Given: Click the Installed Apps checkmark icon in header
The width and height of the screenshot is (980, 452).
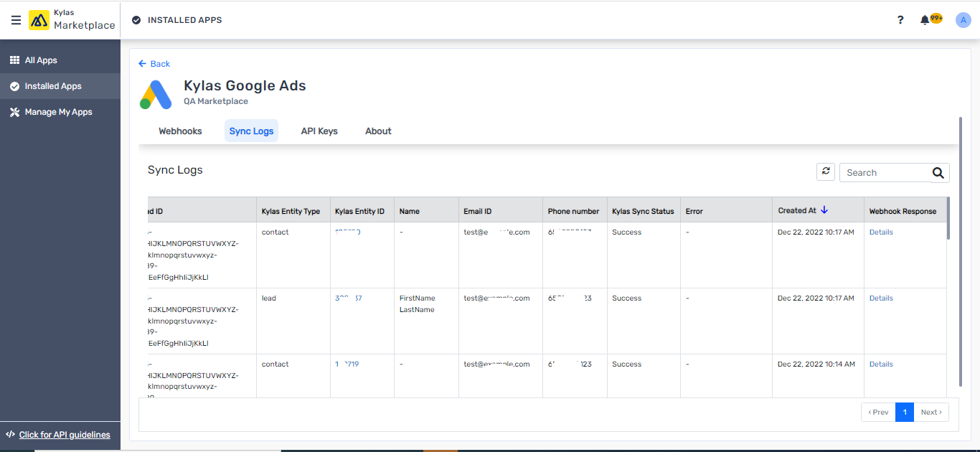Looking at the screenshot, I should [x=136, y=20].
